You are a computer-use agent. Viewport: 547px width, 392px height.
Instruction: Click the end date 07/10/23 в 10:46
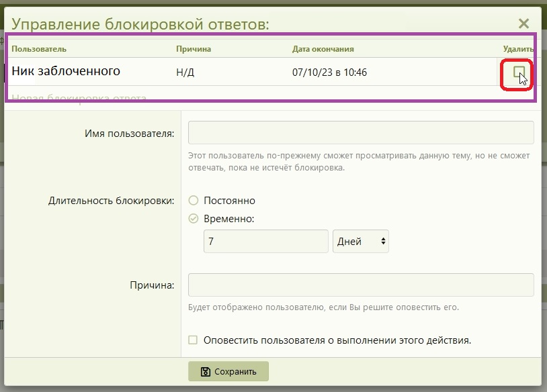point(330,72)
